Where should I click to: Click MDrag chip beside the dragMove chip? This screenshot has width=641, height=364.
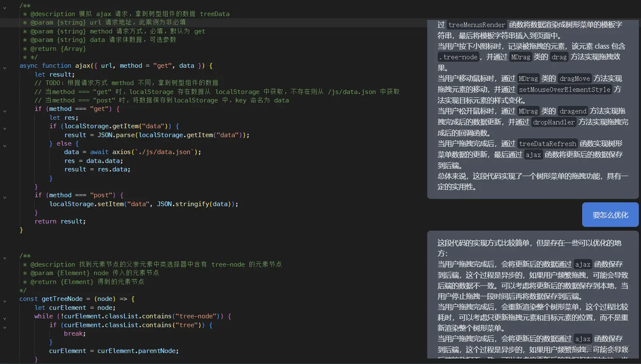click(528, 79)
